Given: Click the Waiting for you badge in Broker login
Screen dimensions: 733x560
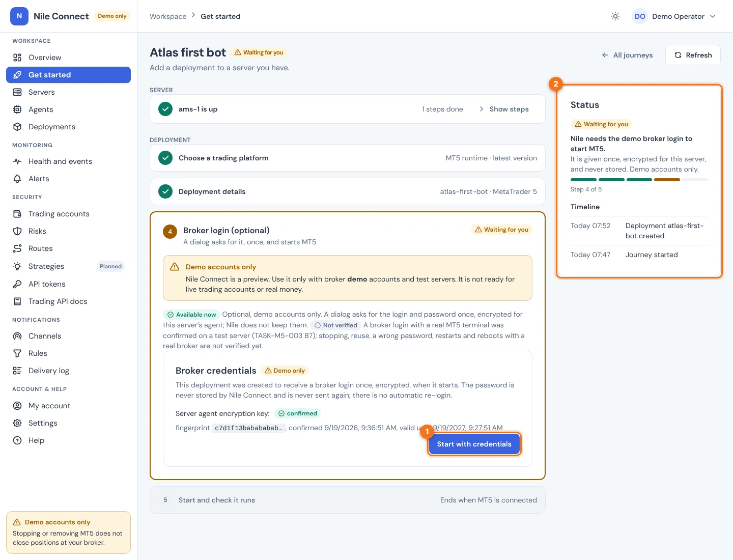Looking at the screenshot, I should click(501, 230).
